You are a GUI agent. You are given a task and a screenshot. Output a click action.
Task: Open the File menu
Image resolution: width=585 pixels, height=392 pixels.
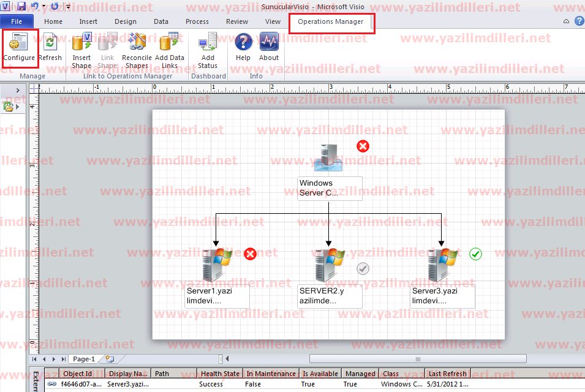click(17, 21)
